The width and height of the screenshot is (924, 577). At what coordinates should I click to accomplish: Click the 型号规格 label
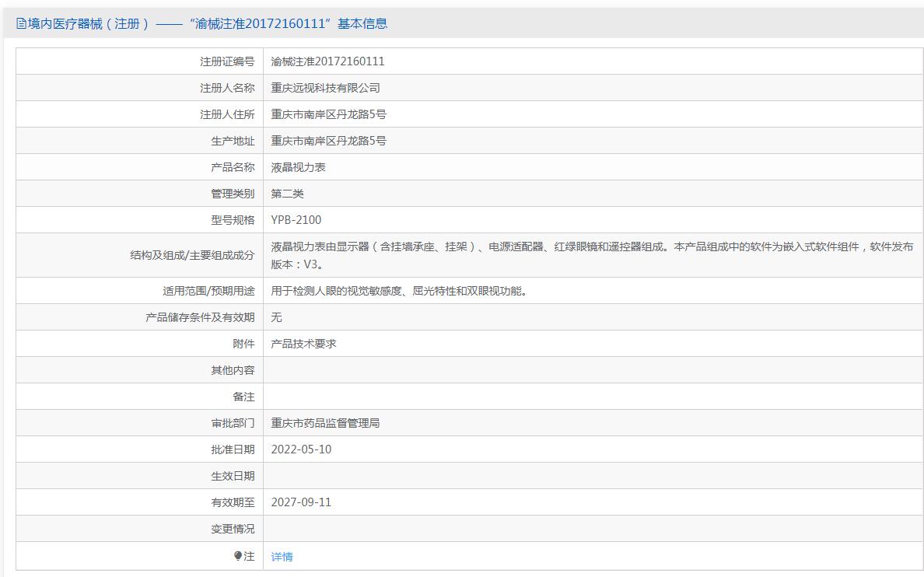(x=233, y=220)
